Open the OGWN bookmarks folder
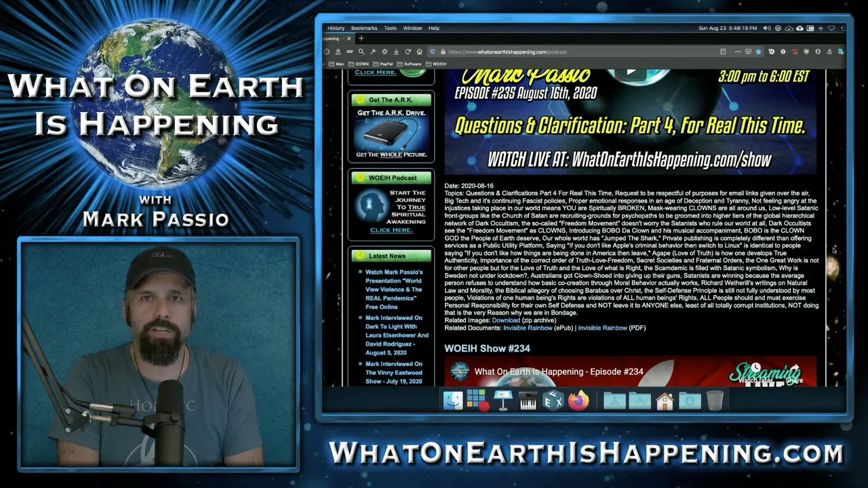 (359, 64)
